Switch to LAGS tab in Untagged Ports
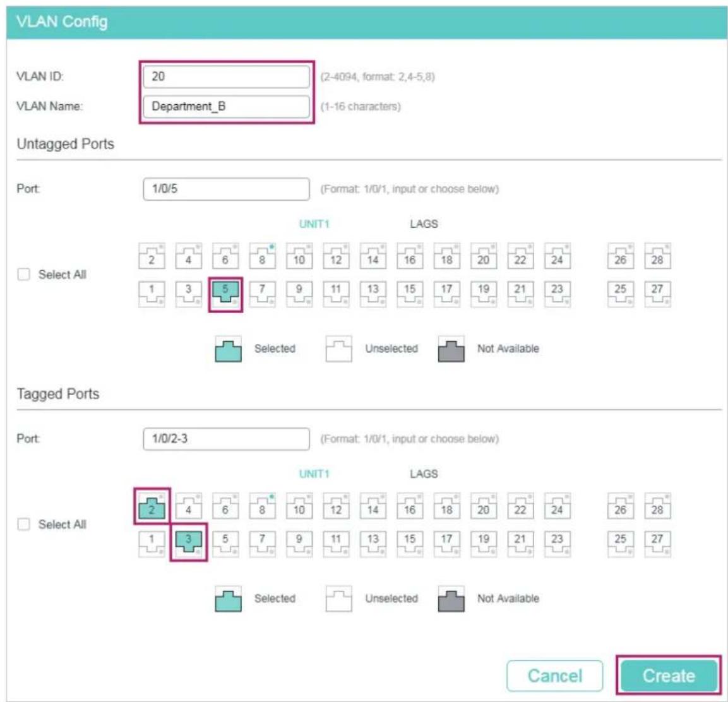Screen dimensions: 728x702 point(424,224)
